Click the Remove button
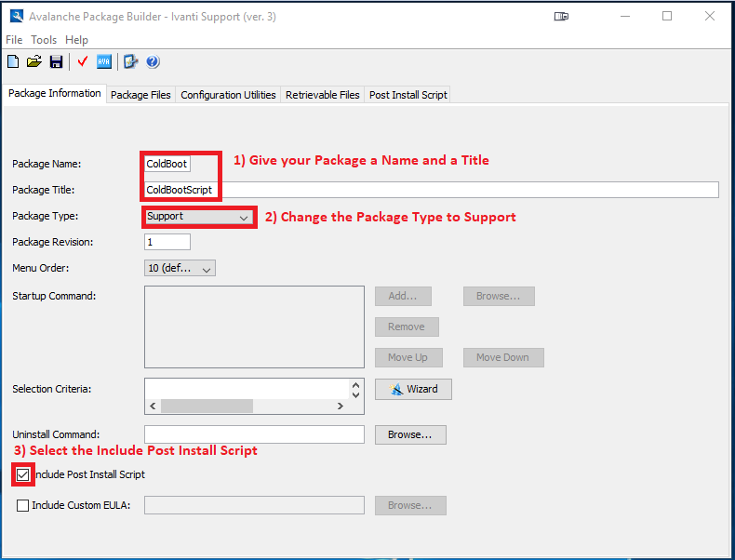Viewport: 735px width, 560px height. pyautogui.click(x=407, y=327)
